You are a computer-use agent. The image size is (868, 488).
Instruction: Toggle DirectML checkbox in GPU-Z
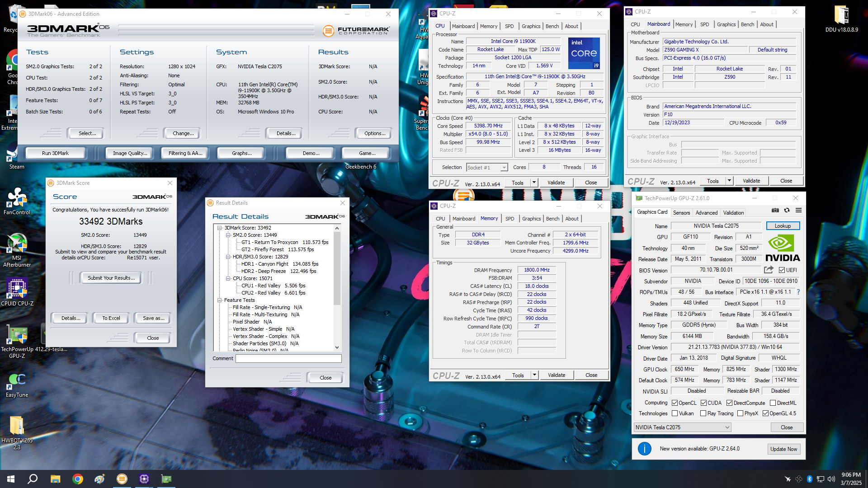click(773, 403)
